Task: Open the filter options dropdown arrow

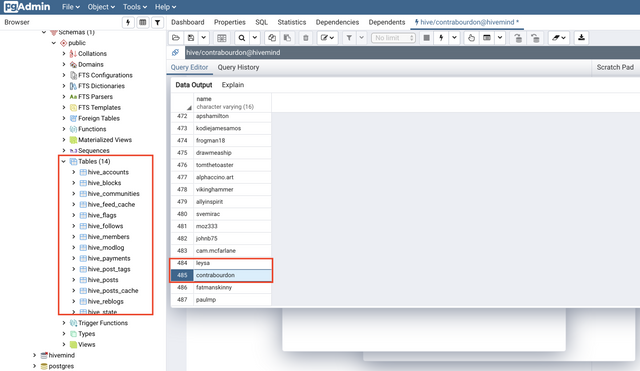Action: point(362,38)
